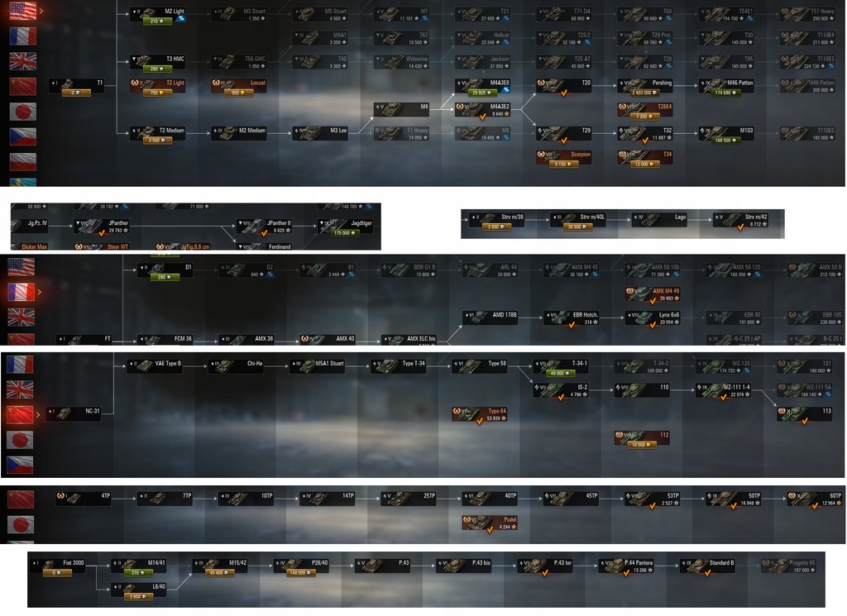Image resolution: width=847 pixels, height=616 pixels.
Task: Click the 750 gold price on T2 Light
Action: point(157,93)
